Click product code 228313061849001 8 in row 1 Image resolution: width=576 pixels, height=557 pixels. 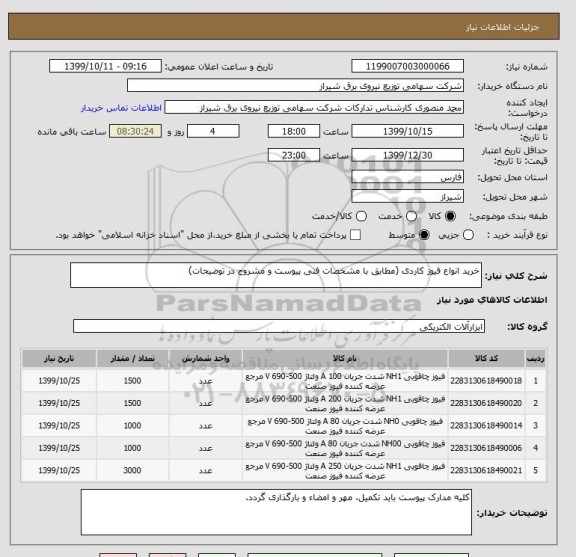[486, 381]
